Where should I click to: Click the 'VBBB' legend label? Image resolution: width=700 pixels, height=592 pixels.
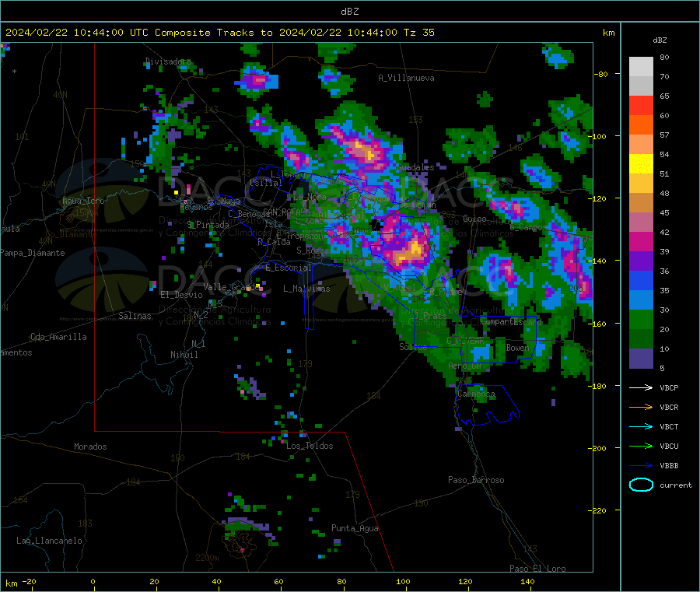point(669,466)
